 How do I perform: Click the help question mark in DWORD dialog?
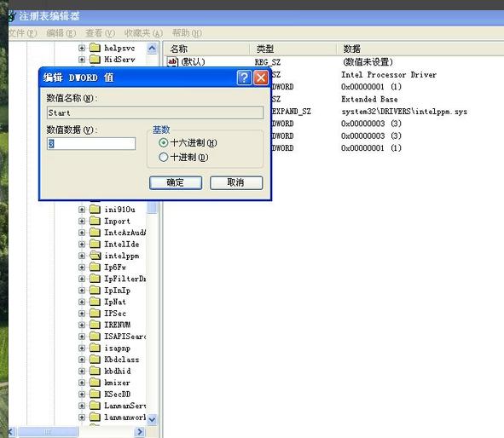pyautogui.click(x=244, y=78)
